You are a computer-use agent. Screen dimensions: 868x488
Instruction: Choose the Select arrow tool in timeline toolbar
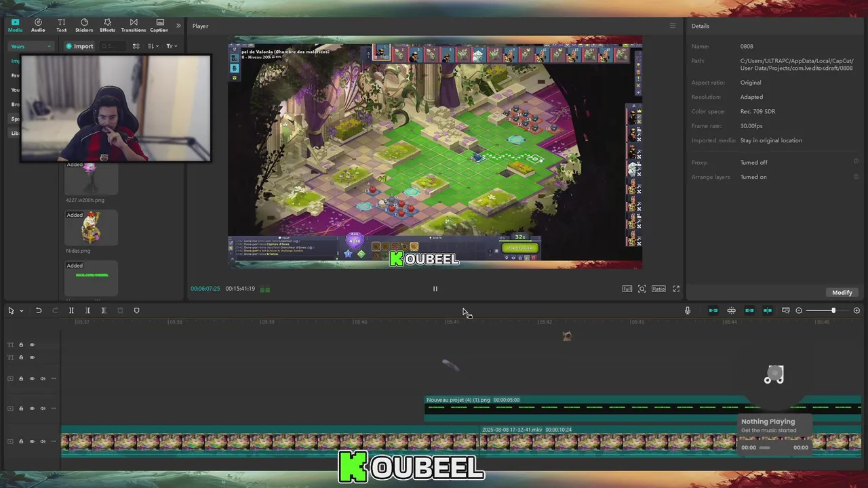click(11, 310)
